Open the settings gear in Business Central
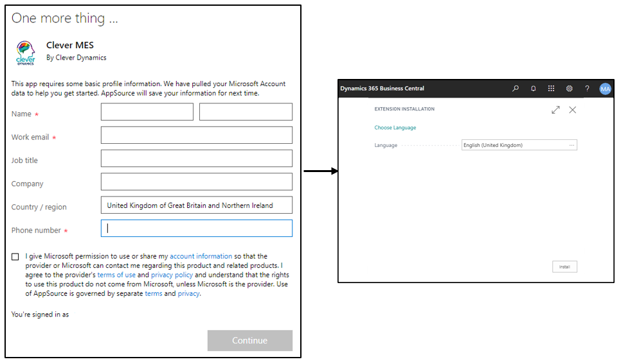 (569, 89)
